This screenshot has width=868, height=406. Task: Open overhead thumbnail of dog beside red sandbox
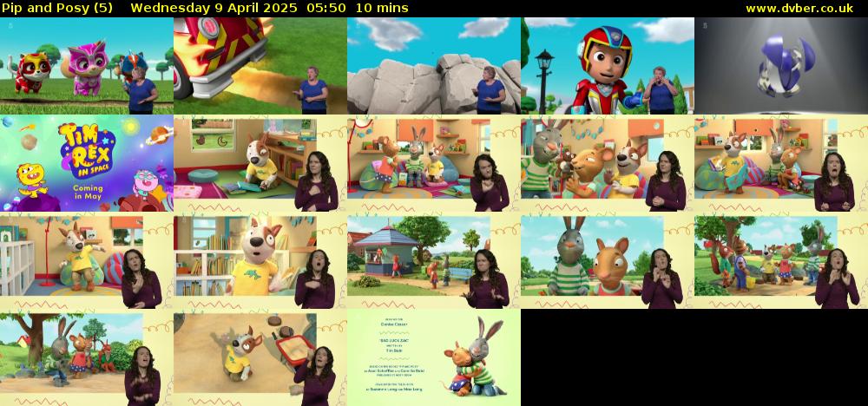point(260,358)
